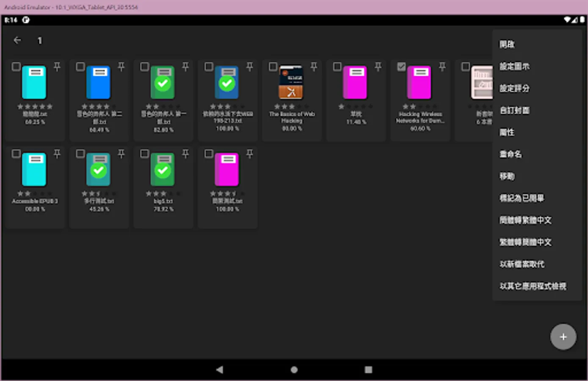Select 簡體轉繁體中文 in the menu
This screenshot has width=588, height=381.
537,220
